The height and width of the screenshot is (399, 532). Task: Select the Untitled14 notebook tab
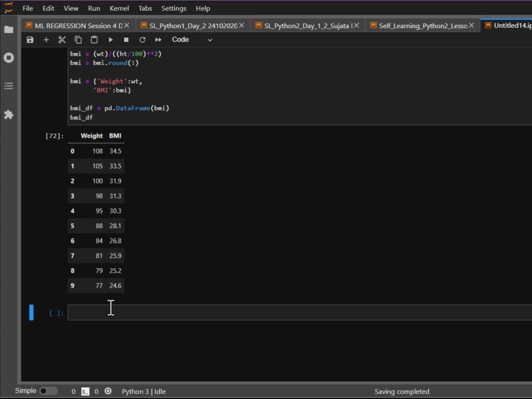[x=508, y=26]
